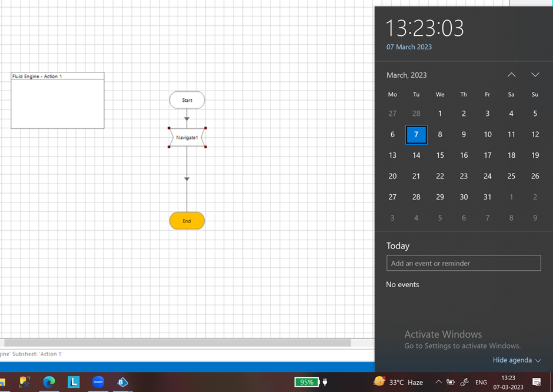553x392 pixels.
Task: Select the Start stage in flowchart
Action: tap(187, 100)
